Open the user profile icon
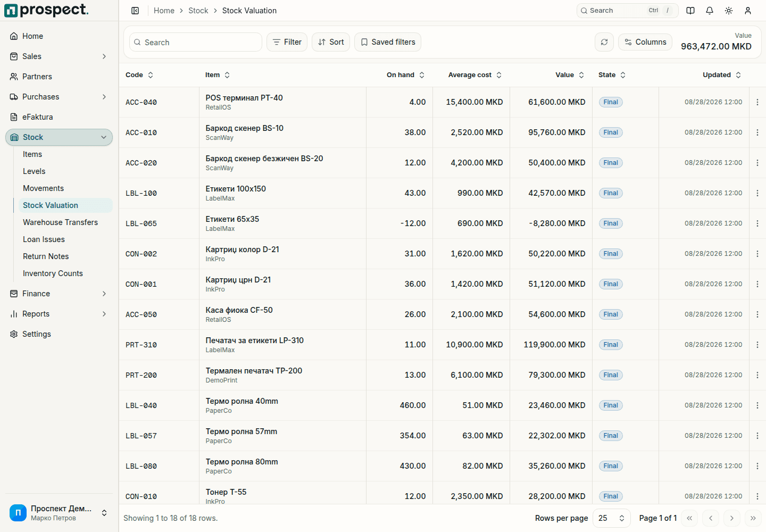Screen dimensions: 766x532 [x=748, y=11]
